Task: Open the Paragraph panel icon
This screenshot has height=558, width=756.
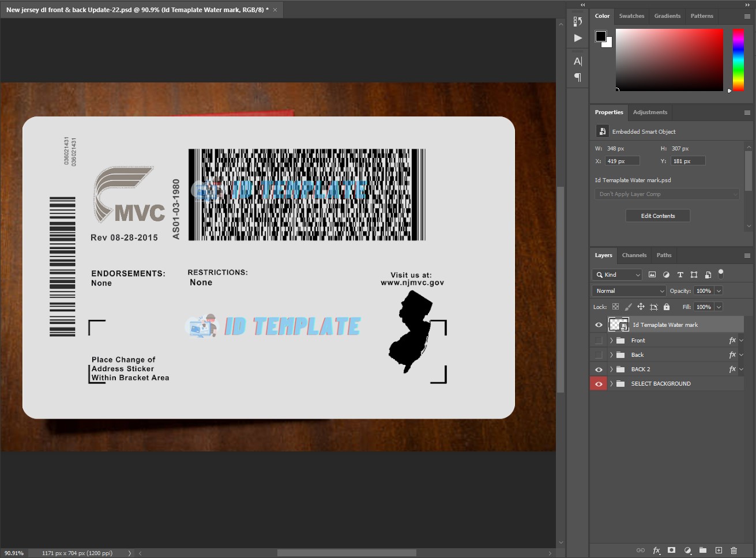Action: [578, 77]
